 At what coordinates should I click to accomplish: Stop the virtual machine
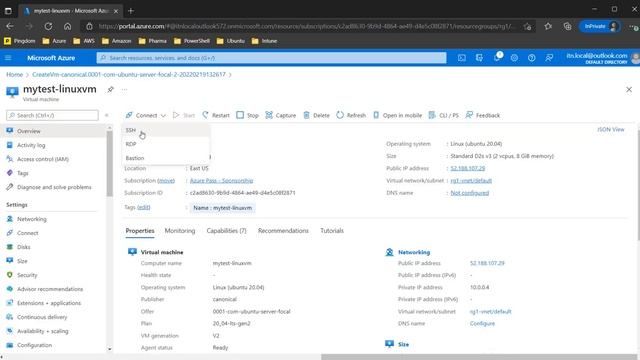tap(247, 115)
